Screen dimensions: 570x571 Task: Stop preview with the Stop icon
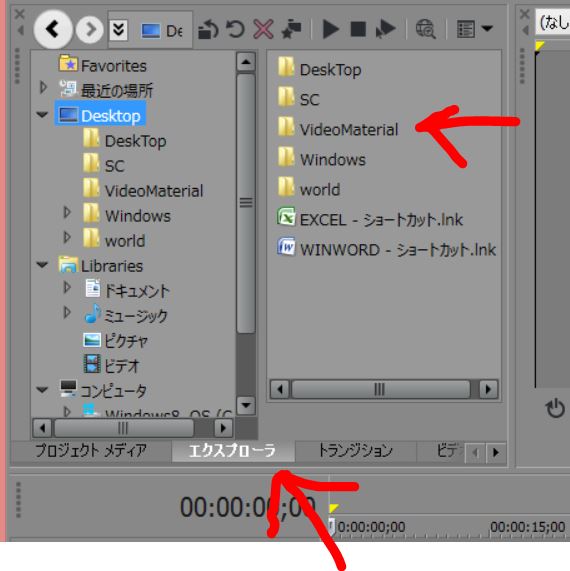pyautogui.click(x=358, y=29)
